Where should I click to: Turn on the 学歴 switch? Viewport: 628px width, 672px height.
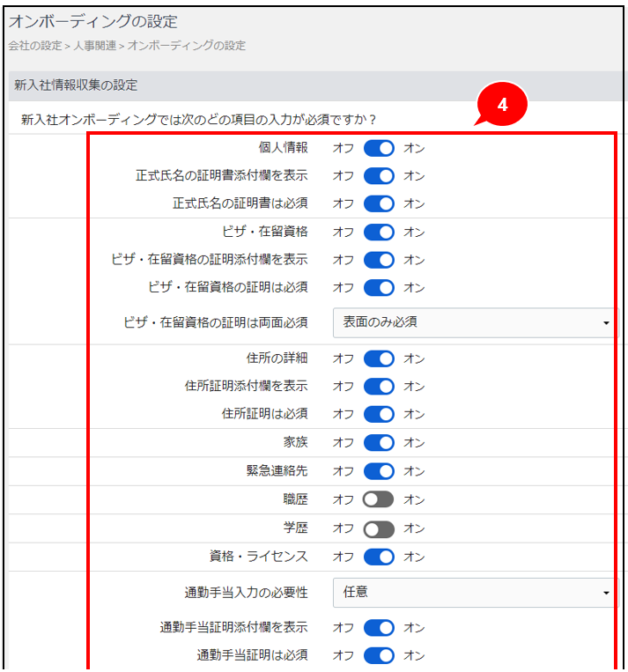pos(379,528)
